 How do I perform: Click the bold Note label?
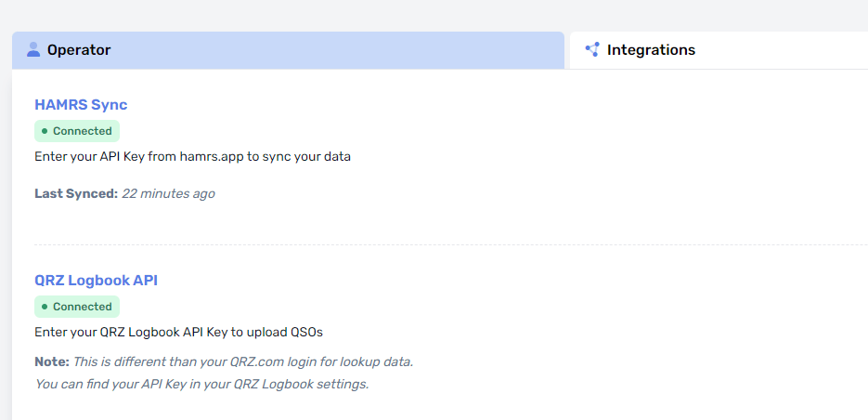coord(51,361)
